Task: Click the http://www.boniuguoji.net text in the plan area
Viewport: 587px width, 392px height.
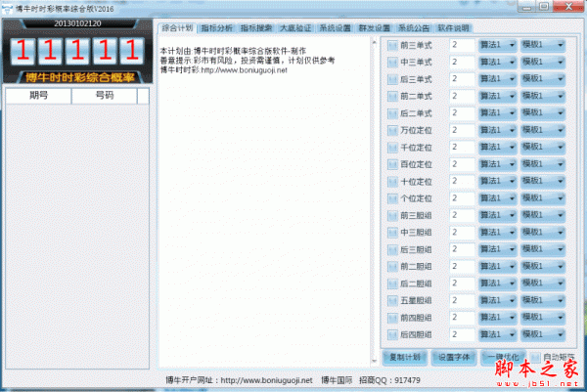Action: click(244, 70)
